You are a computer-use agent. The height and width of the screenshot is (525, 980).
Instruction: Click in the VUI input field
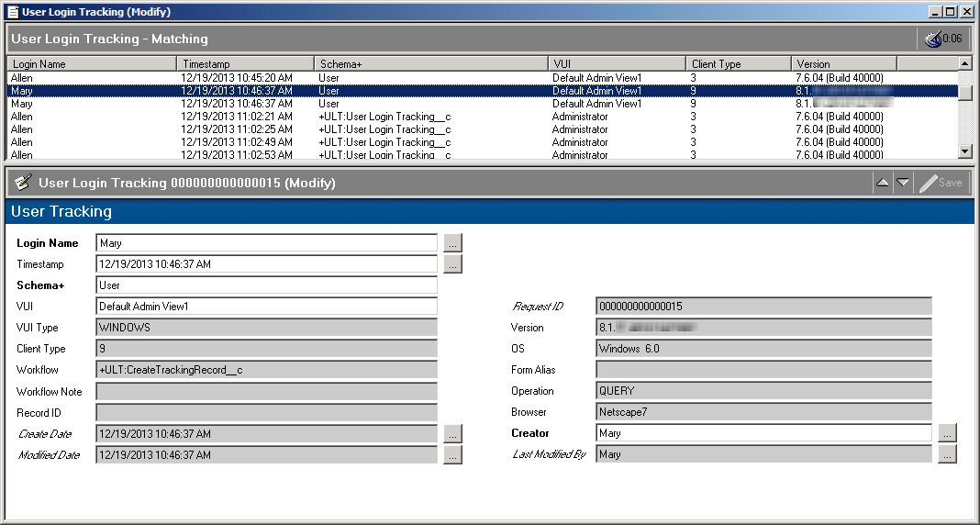tap(267, 307)
